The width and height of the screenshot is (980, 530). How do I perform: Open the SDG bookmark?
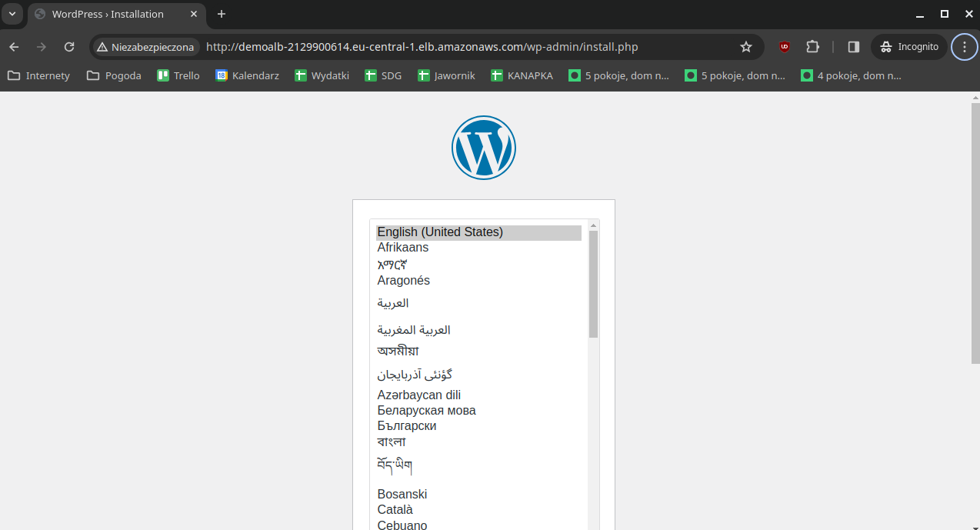pos(383,75)
